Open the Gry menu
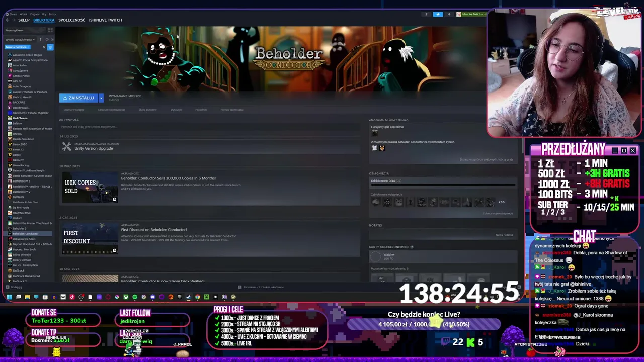The height and width of the screenshot is (362, 644). pyautogui.click(x=45, y=14)
